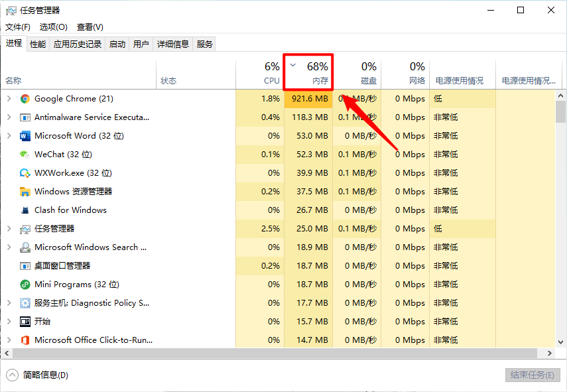567x392 pixels.
Task: Select the Clash for Windows icon
Action: click(x=25, y=210)
